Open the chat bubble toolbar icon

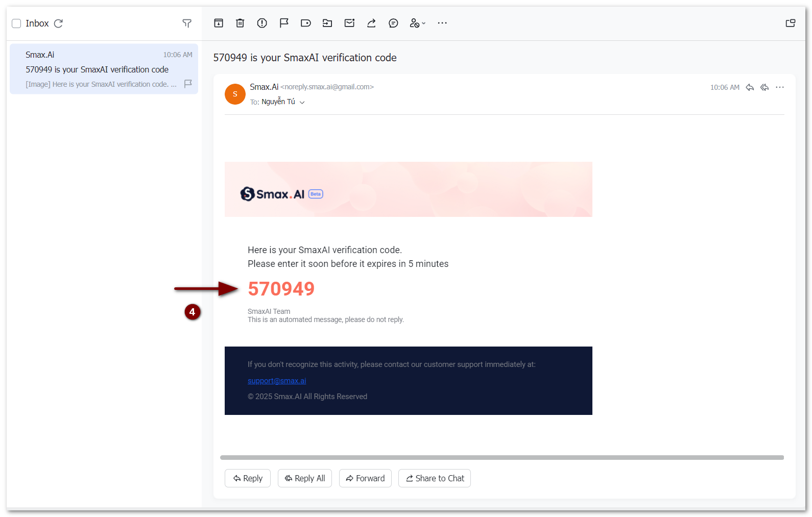[x=393, y=23]
